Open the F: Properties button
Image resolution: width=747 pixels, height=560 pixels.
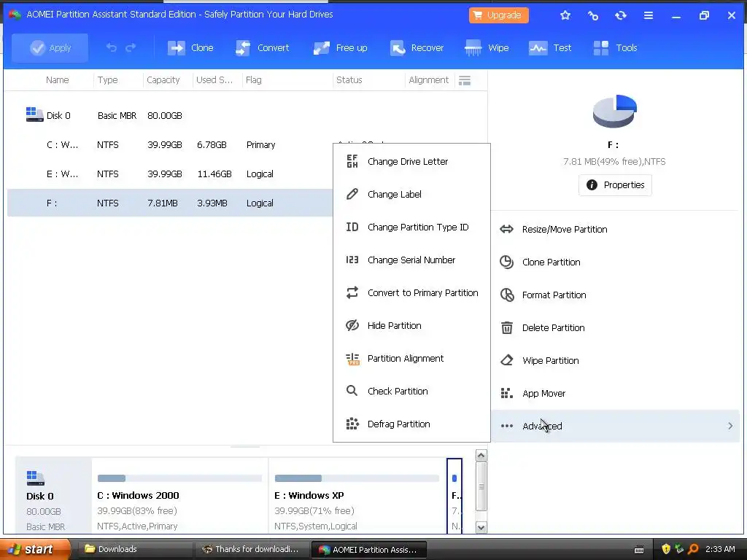tap(615, 184)
